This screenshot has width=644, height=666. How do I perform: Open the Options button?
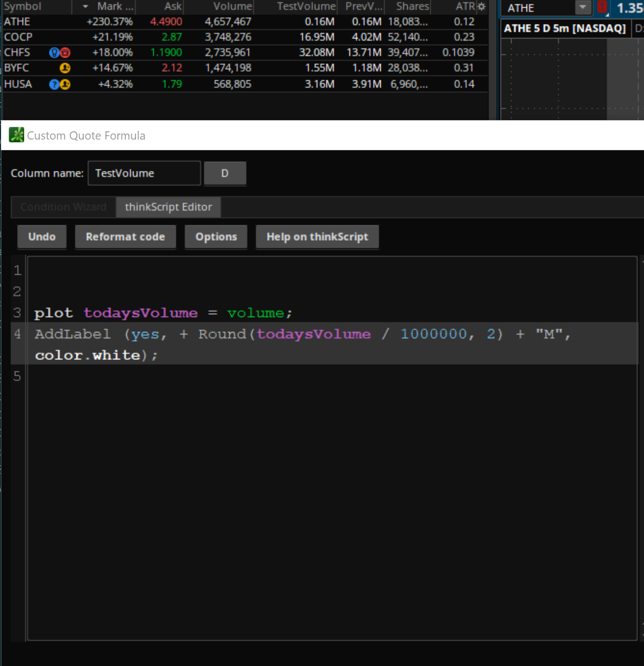216,237
